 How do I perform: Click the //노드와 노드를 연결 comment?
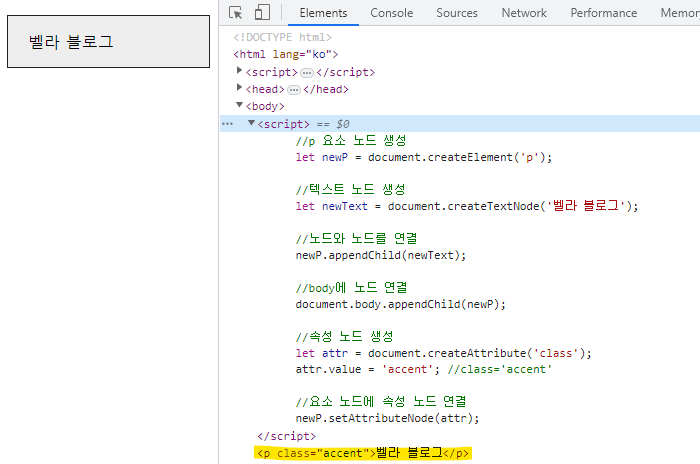pyautogui.click(x=356, y=239)
